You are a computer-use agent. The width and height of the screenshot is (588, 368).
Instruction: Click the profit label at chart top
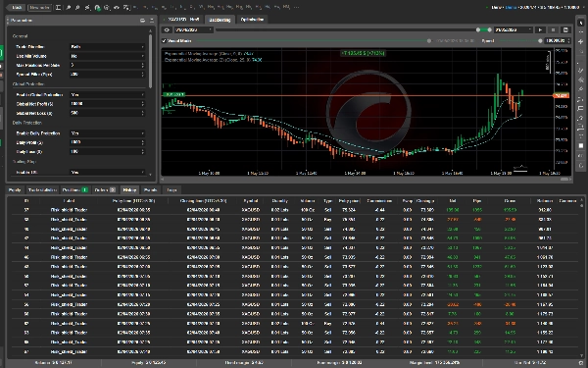click(x=363, y=53)
